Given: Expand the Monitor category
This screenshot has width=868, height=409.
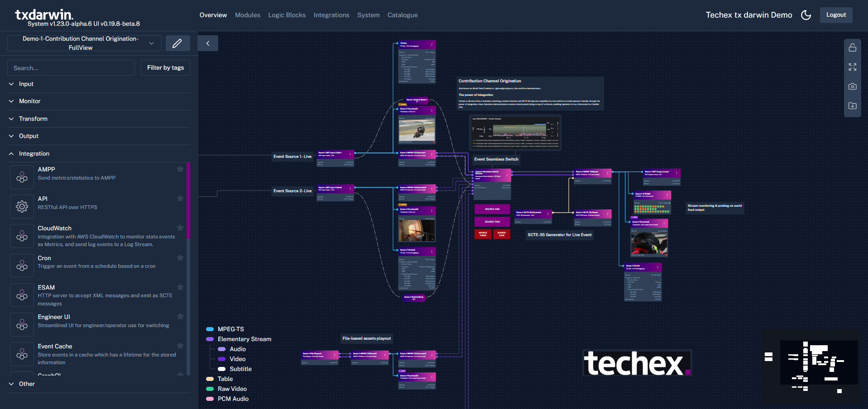Looking at the screenshot, I should point(99,101).
